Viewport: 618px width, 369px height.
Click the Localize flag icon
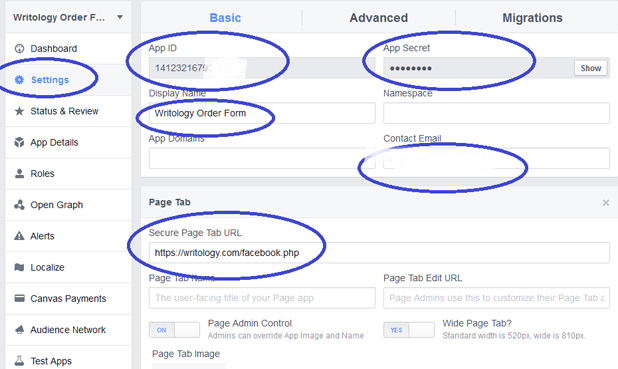click(19, 267)
